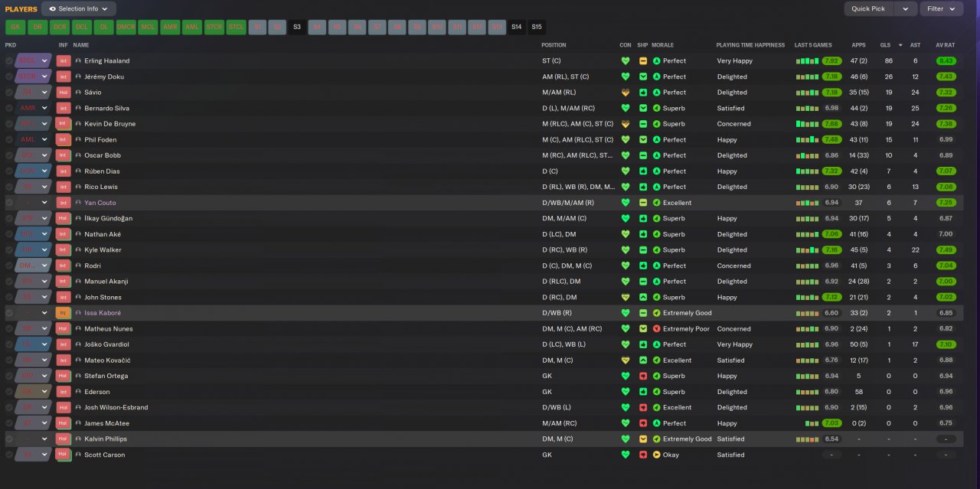Click Haaland's last 5 games form bars
This screenshot has height=489, width=980.
click(808, 61)
